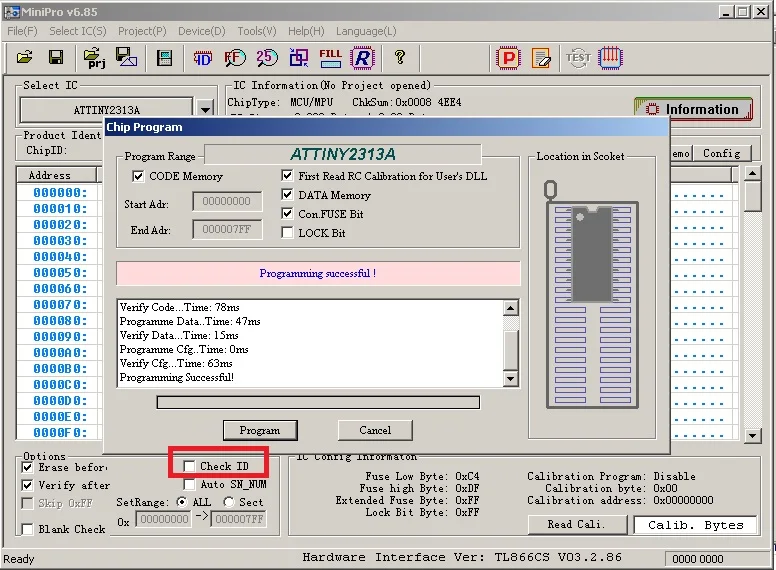Click the Calib. Bytes button

695,525
